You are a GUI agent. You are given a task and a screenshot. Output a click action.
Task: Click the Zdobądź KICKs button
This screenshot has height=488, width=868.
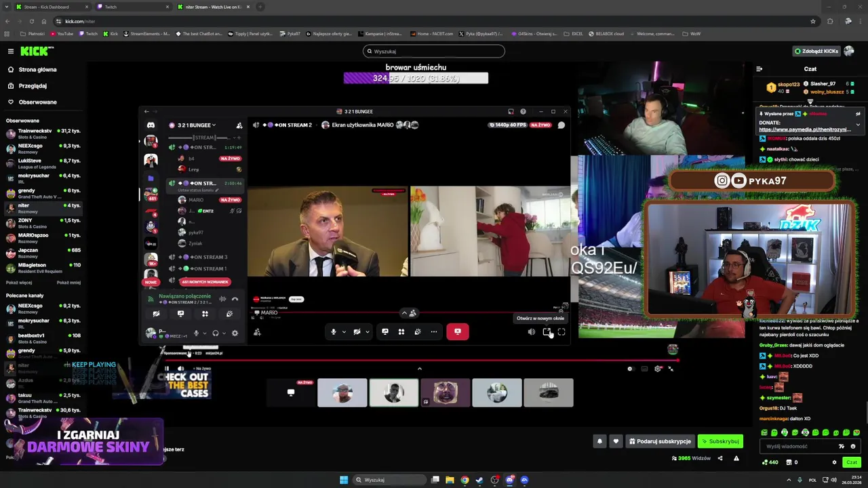(x=816, y=51)
